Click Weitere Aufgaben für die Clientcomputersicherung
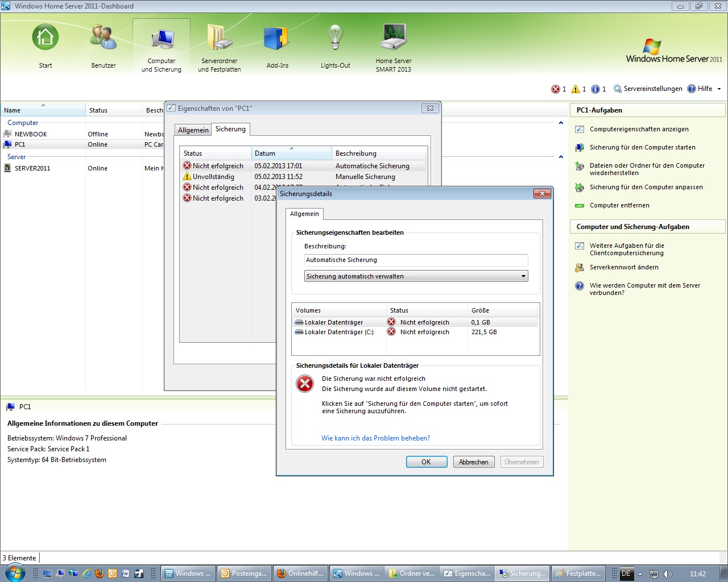728x582 pixels. [627, 250]
